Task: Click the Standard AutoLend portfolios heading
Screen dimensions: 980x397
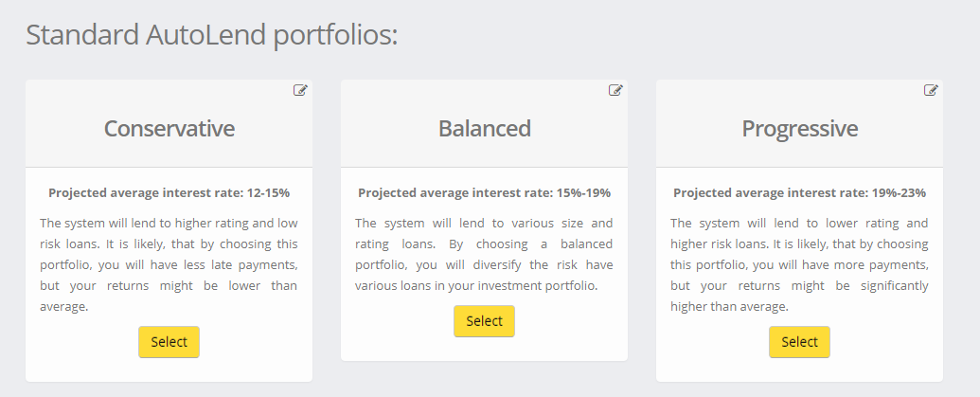Action: 211,35
